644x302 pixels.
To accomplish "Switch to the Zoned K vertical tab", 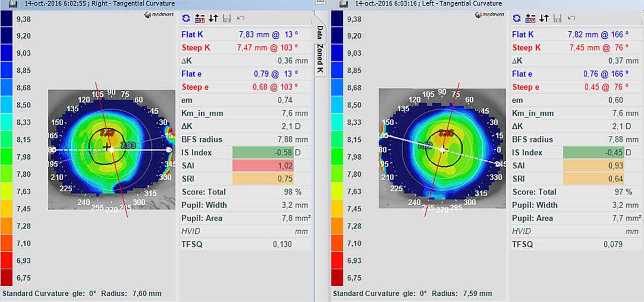I will (x=319, y=59).
